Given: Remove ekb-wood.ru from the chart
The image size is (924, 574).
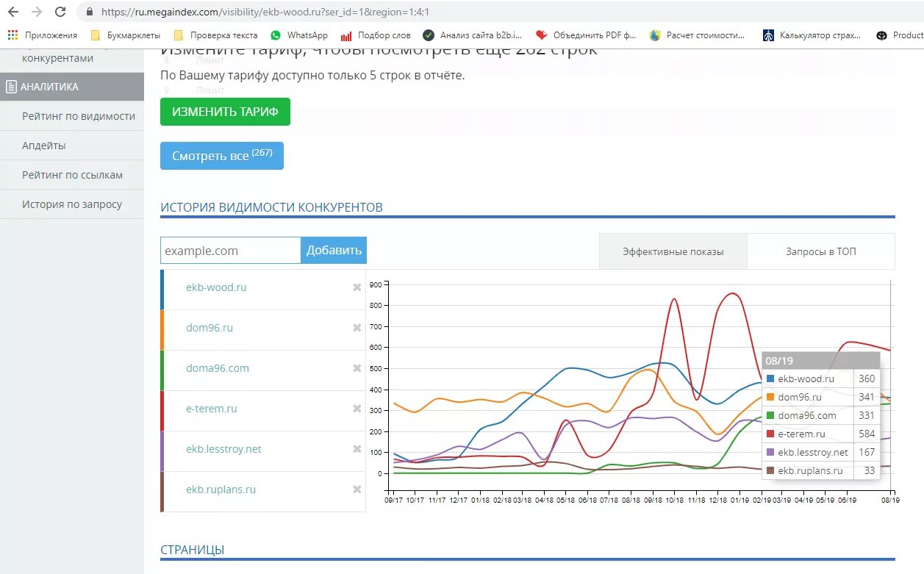Looking at the screenshot, I should pyautogui.click(x=357, y=287).
